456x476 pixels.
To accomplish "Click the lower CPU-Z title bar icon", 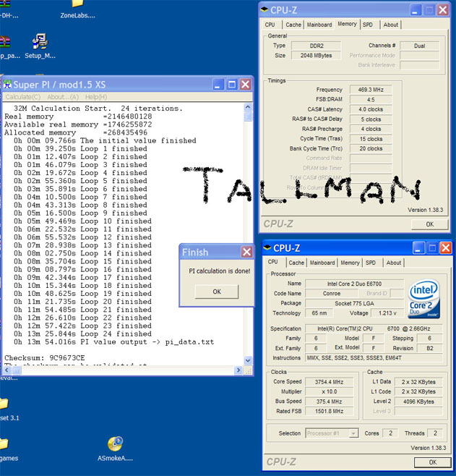I will point(267,247).
